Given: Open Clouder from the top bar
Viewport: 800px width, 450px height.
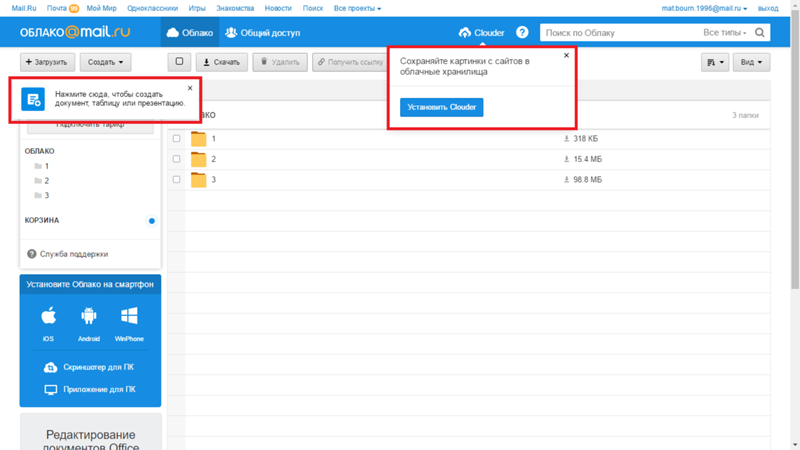Looking at the screenshot, I should coord(481,33).
